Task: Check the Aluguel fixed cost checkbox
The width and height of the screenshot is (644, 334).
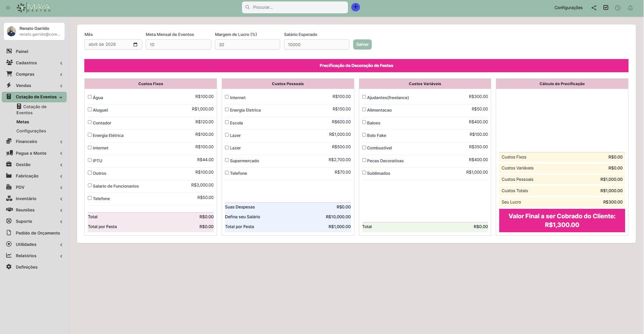Action: [90, 110]
